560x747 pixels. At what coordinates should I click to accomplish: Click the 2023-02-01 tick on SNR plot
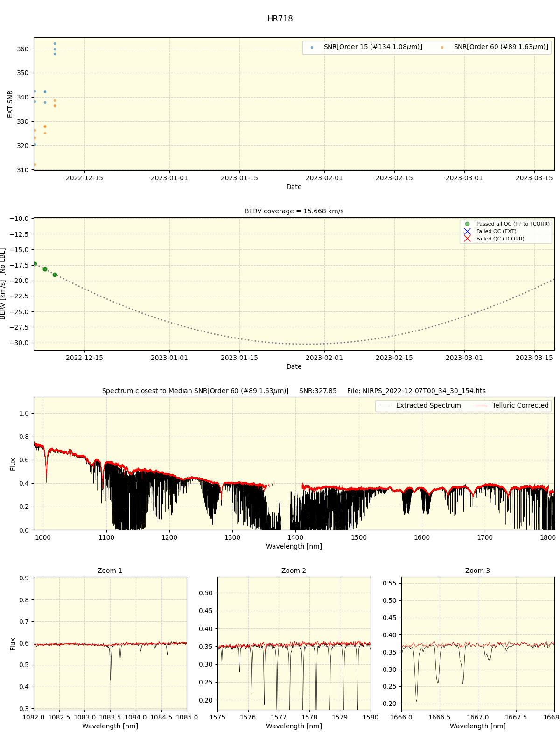click(x=324, y=178)
